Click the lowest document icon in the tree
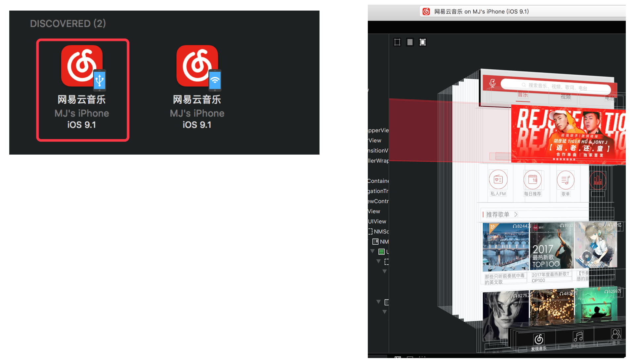 click(x=387, y=302)
